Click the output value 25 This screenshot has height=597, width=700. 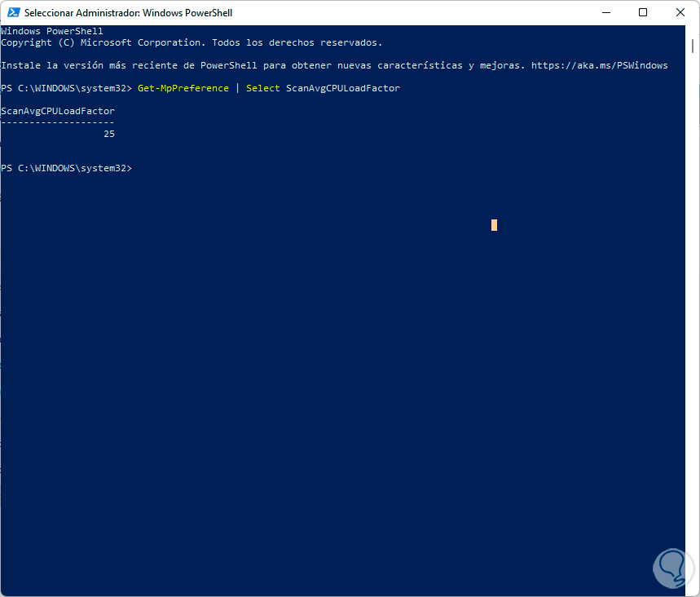pos(109,134)
